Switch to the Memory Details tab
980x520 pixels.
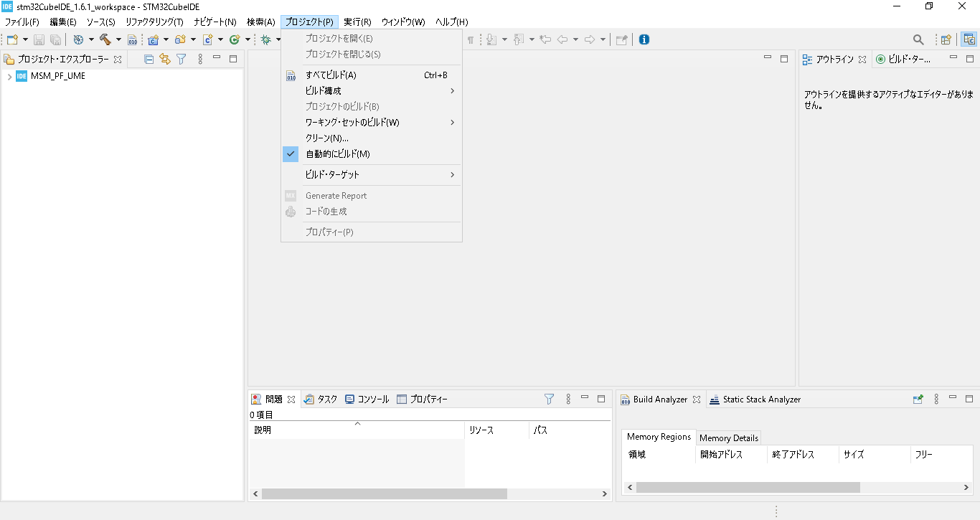point(729,438)
